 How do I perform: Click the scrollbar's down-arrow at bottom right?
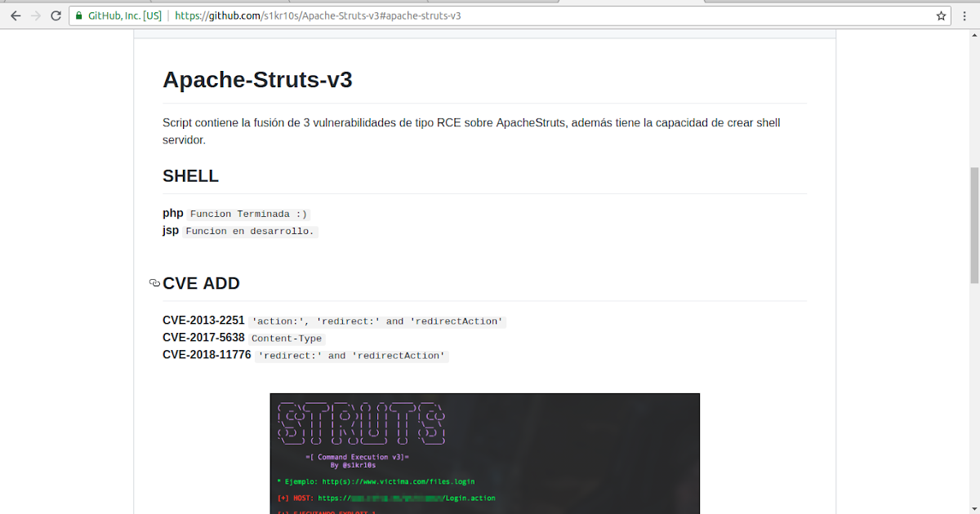973,507
